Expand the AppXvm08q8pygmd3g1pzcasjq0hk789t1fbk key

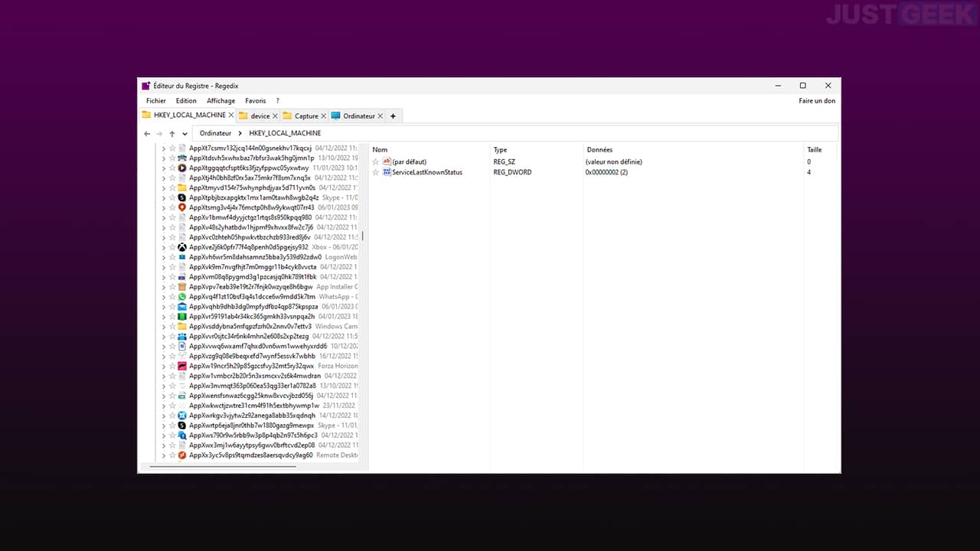point(163,277)
